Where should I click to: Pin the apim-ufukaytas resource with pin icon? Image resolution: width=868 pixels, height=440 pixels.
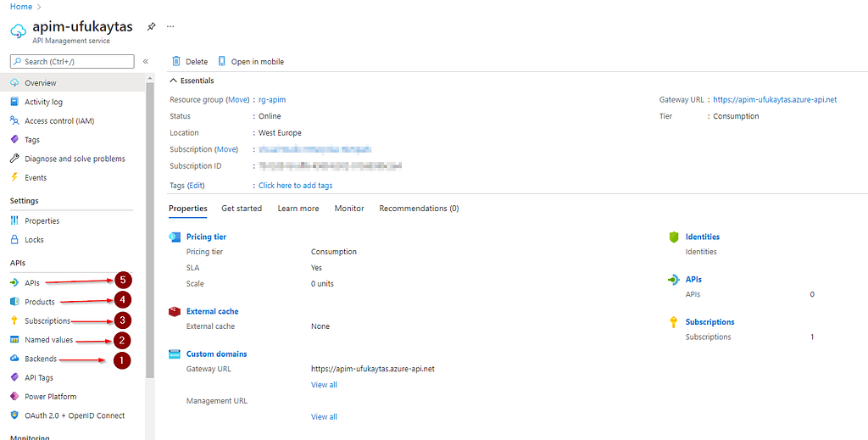click(x=151, y=26)
